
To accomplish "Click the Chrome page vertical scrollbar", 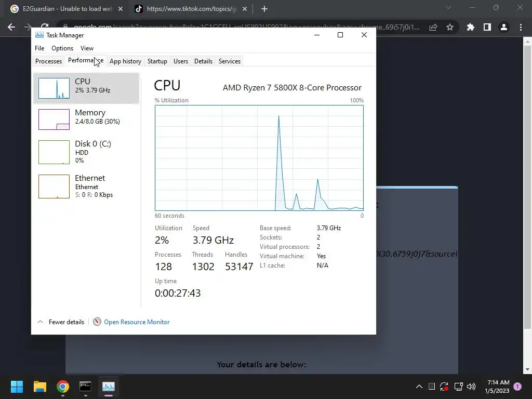I will tap(527, 187).
